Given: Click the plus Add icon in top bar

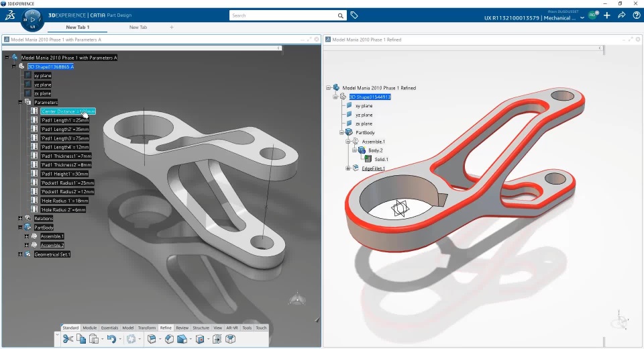Looking at the screenshot, I should [607, 15].
